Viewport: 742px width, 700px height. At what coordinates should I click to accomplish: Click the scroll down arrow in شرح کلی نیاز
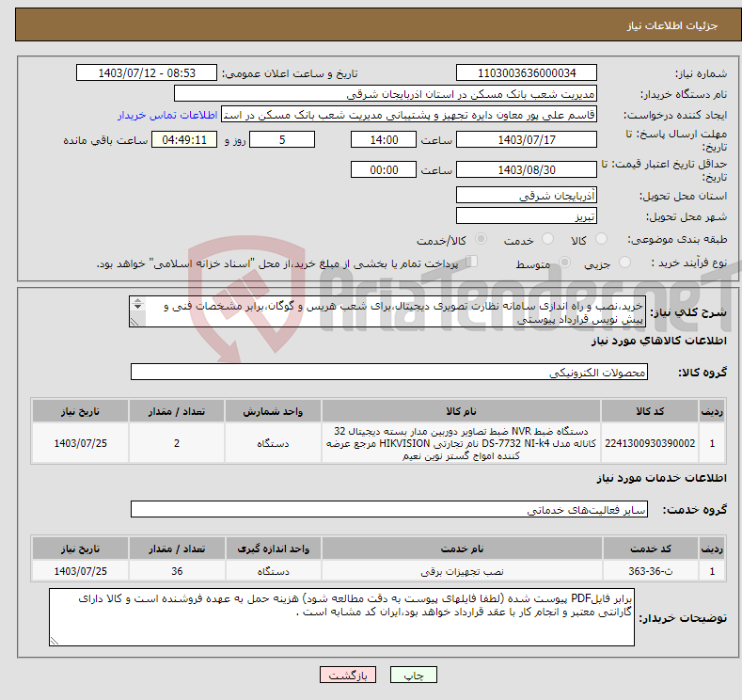(x=137, y=307)
